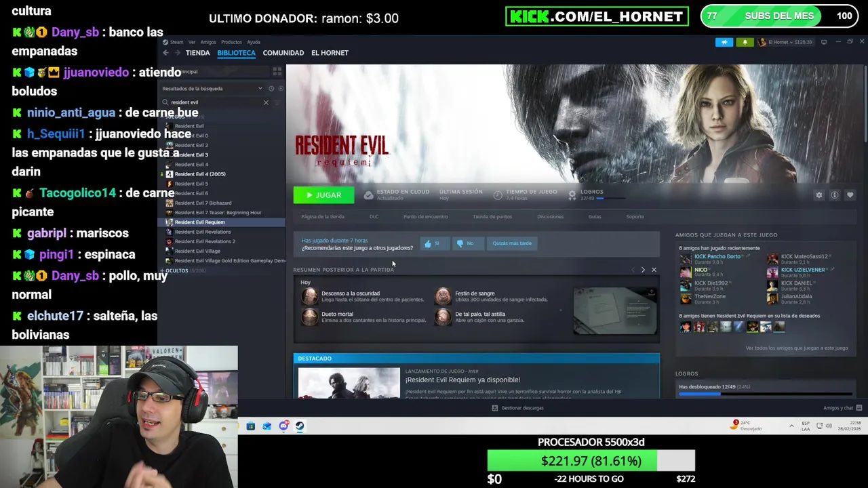Click Quizás más tarde button

point(512,243)
